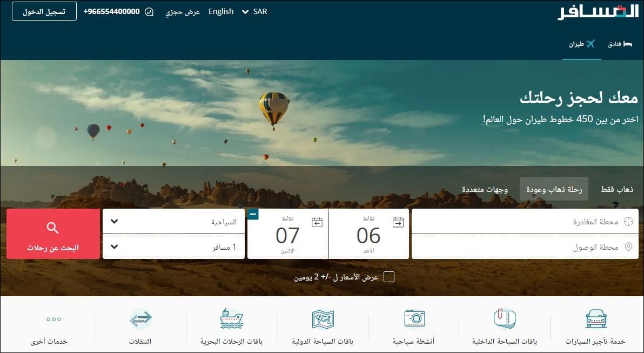The height and width of the screenshot is (353, 644).
Task: Open domestic tourism packages icon
Action: click(x=505, y=319)
